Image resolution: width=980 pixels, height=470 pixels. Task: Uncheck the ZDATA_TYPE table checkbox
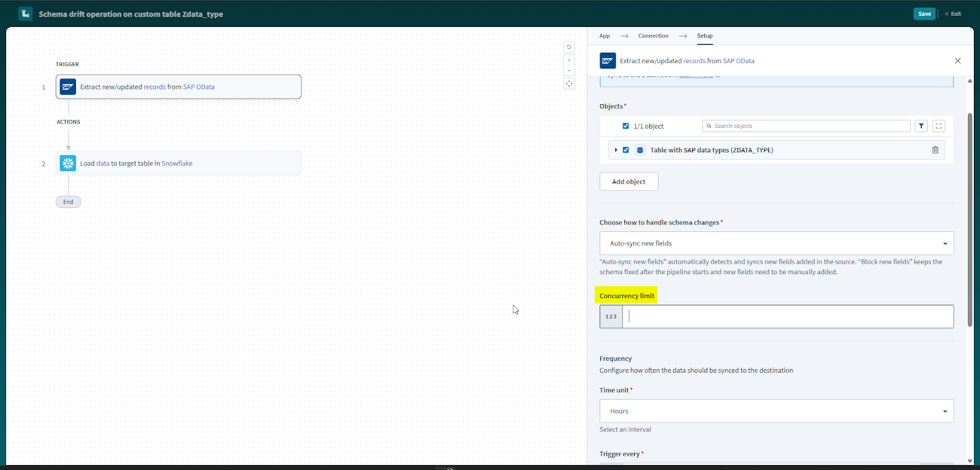click(625, 150)
